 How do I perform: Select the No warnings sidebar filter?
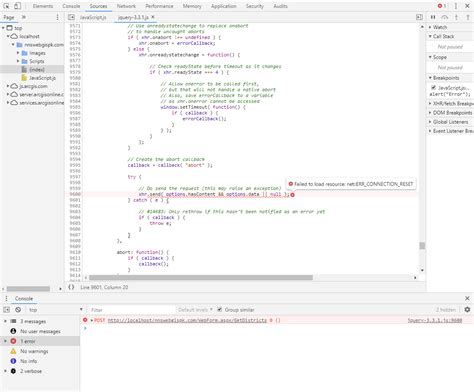(34, 351)
